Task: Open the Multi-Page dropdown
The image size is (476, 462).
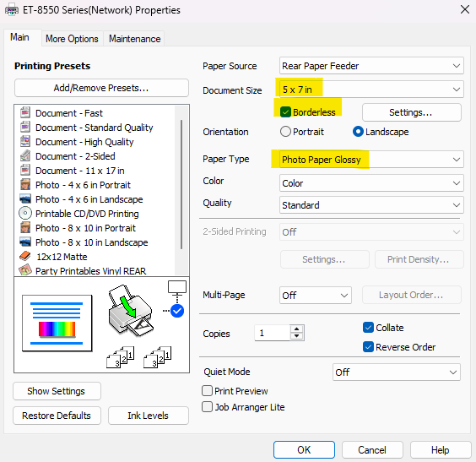Action: 316,296
